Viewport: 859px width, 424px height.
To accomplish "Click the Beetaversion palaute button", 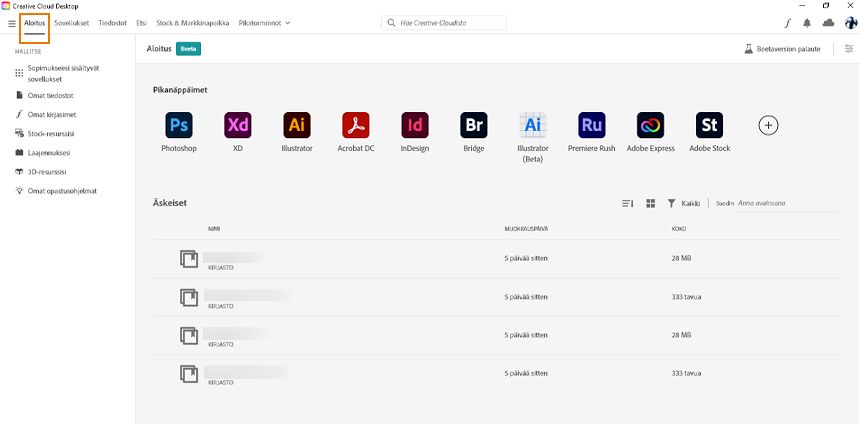I will [782, 49].
